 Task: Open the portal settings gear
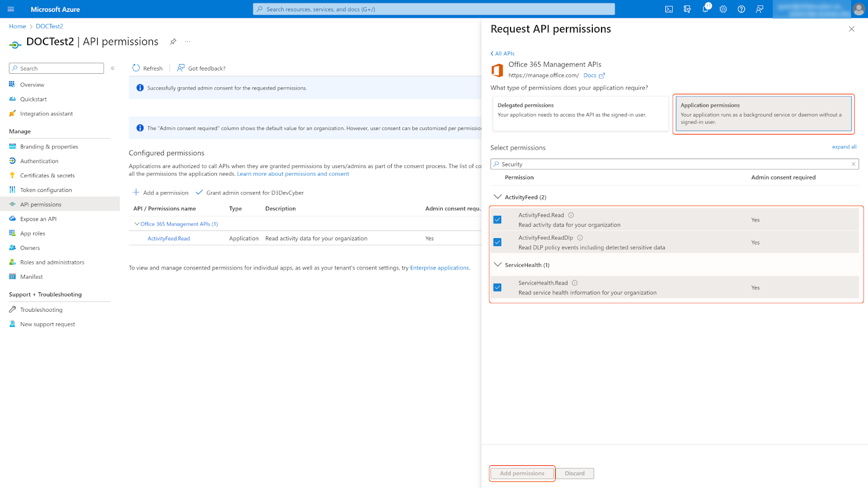pos(723,9)
